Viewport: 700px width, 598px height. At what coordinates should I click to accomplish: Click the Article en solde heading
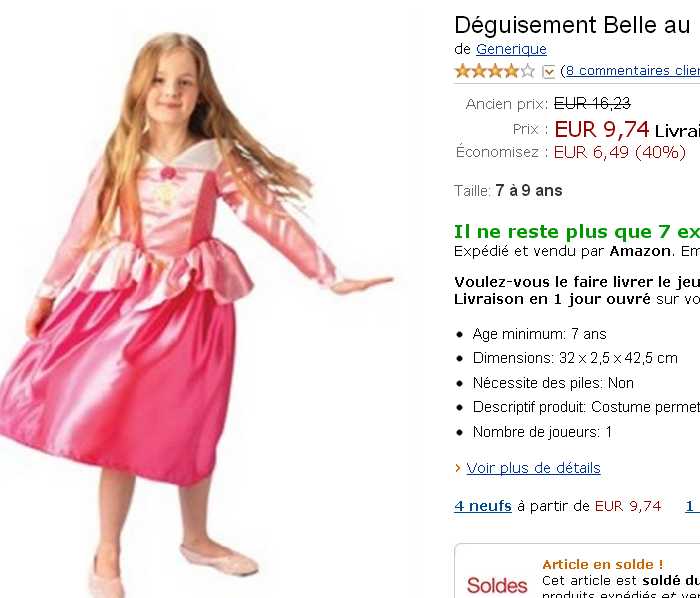click(603, 565)
